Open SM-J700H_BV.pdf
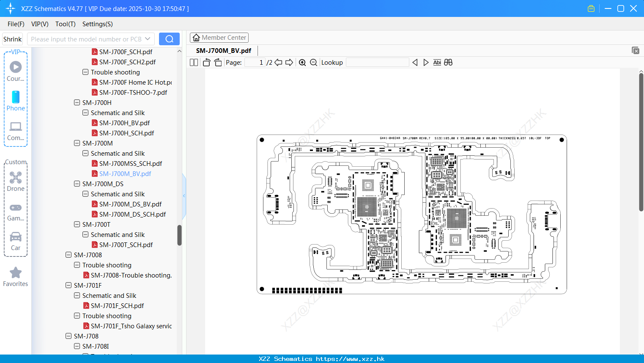The width and height of the screenshot is (644, 363). point(124,123)
